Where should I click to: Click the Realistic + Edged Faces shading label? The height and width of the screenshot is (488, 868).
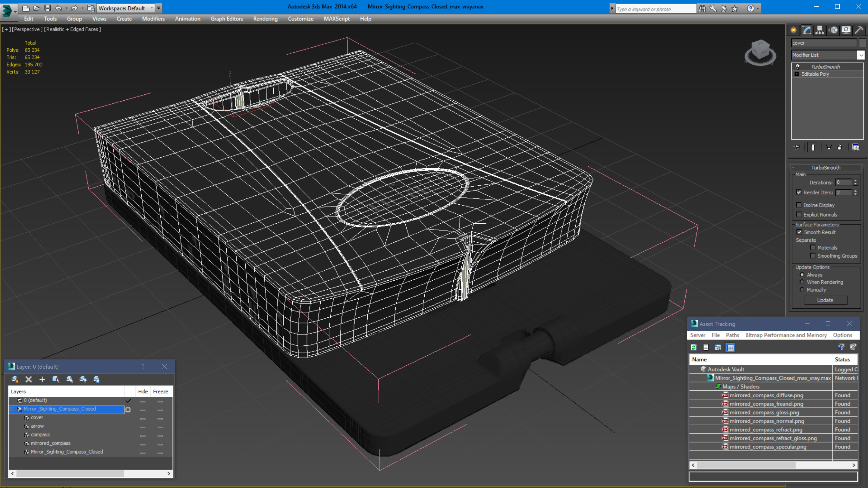(72, 29)
